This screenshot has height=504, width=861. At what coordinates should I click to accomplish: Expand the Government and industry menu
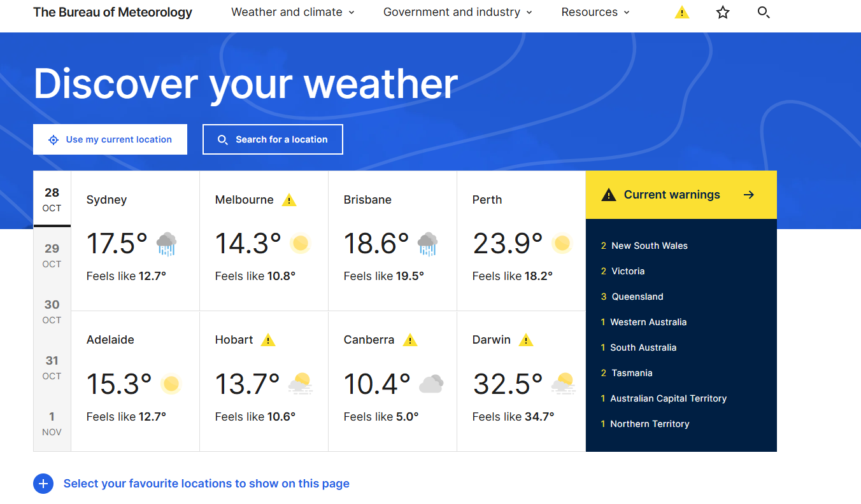(457, 12)
